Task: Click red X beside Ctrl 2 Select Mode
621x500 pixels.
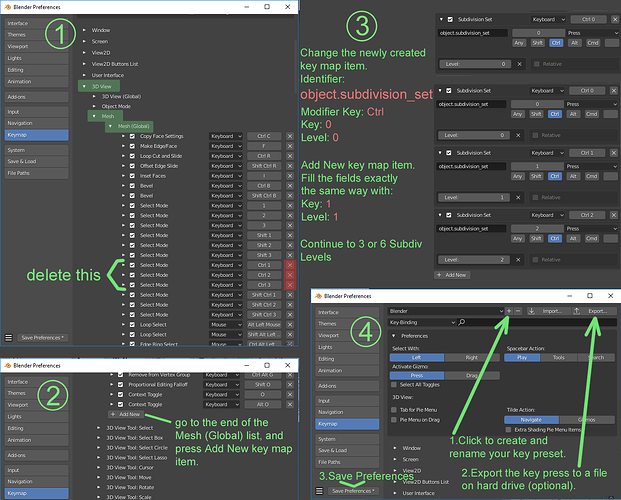Action: [290, 275]
